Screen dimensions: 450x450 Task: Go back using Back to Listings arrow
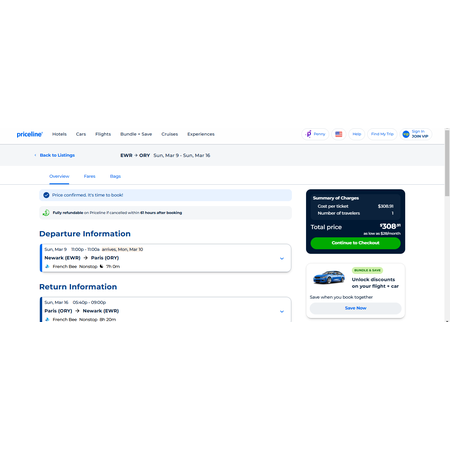click(35, 155)
